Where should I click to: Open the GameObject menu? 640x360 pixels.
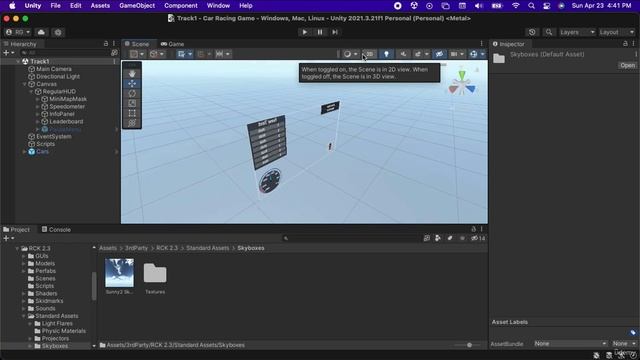(x=137, y=6)
